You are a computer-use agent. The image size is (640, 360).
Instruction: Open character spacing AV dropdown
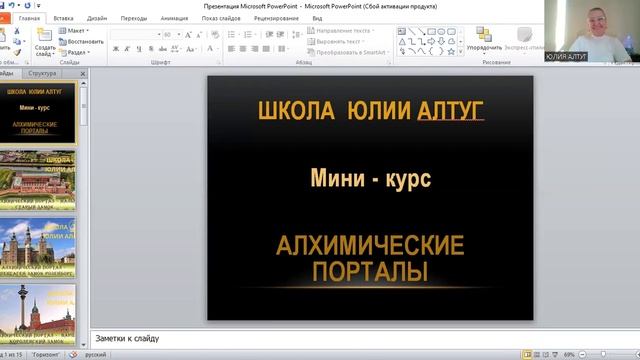tap(176, 49)
